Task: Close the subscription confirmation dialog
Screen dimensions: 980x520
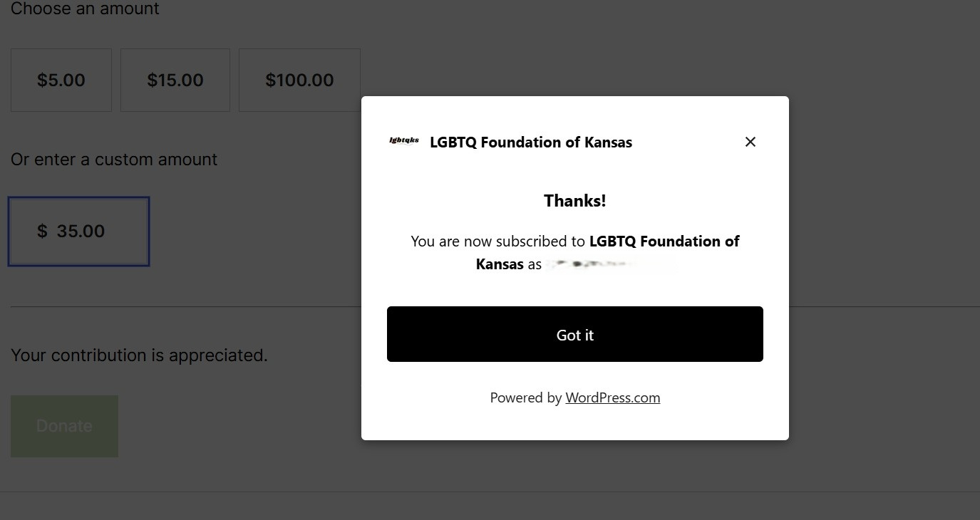Action: (750, 142)
